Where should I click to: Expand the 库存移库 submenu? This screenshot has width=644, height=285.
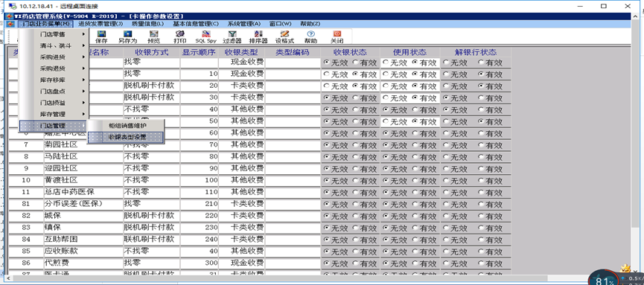coord(54,80)
